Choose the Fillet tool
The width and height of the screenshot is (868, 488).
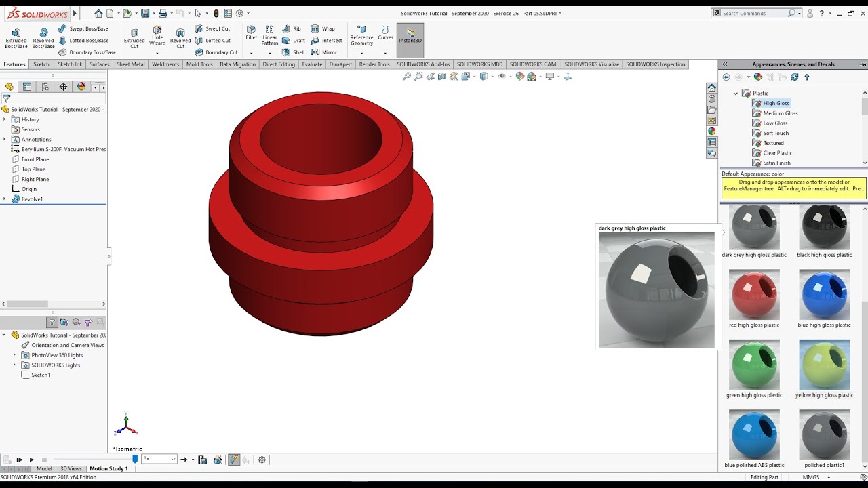(x=251, y=33)
